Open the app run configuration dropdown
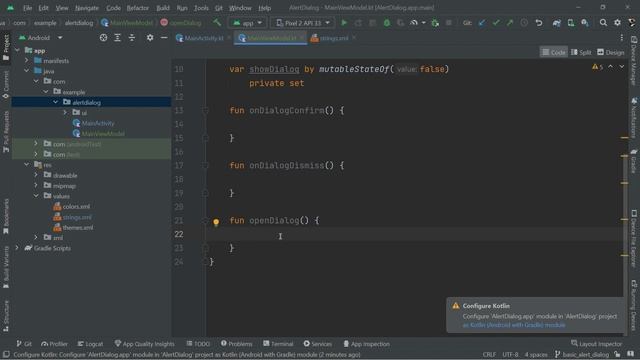Image resolution: width=640 pixels, height=360 pixels. point(247,23)
